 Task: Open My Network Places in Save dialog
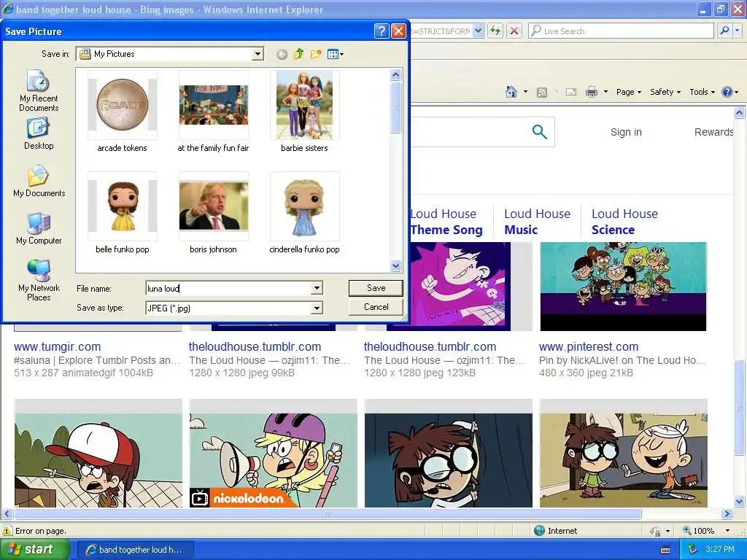[39, 280]
